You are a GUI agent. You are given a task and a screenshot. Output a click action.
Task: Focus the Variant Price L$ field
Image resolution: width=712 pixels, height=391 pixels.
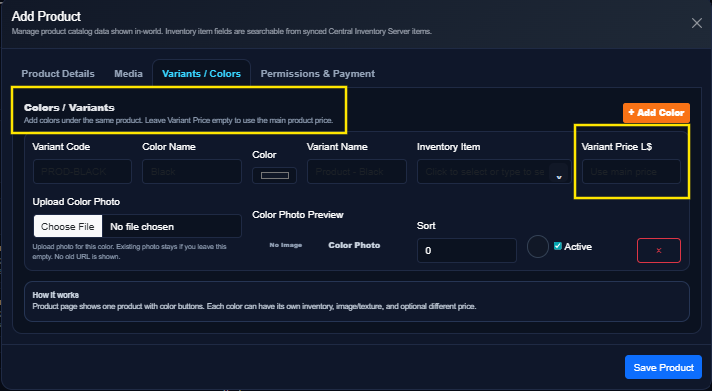(631, 172)
